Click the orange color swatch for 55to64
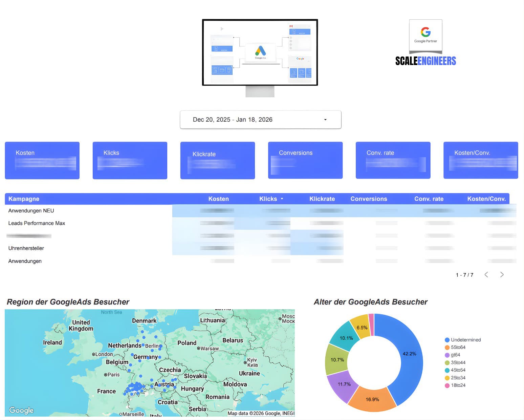The height and width of the screenshot is (420, 524). 447,348
